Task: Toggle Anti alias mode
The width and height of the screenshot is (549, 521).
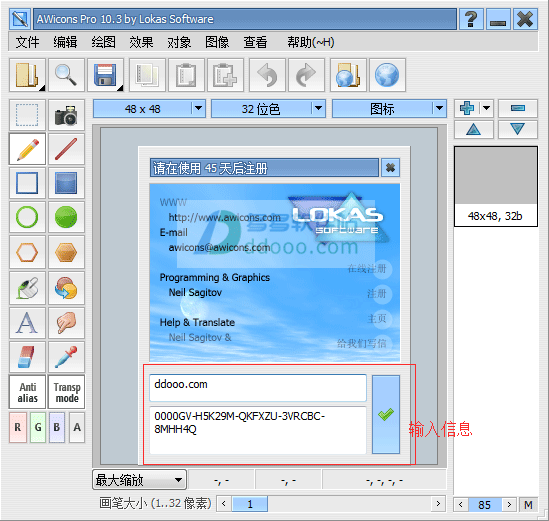Action: click(27, 392)
